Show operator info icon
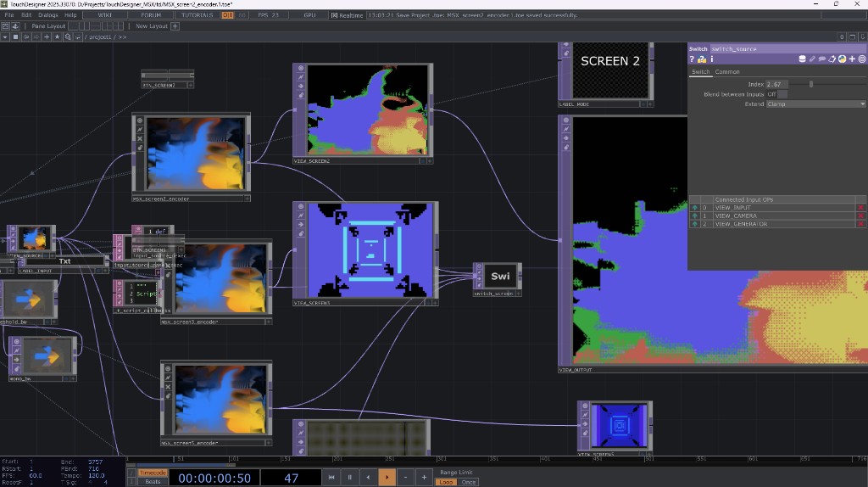 coord(712,59)
